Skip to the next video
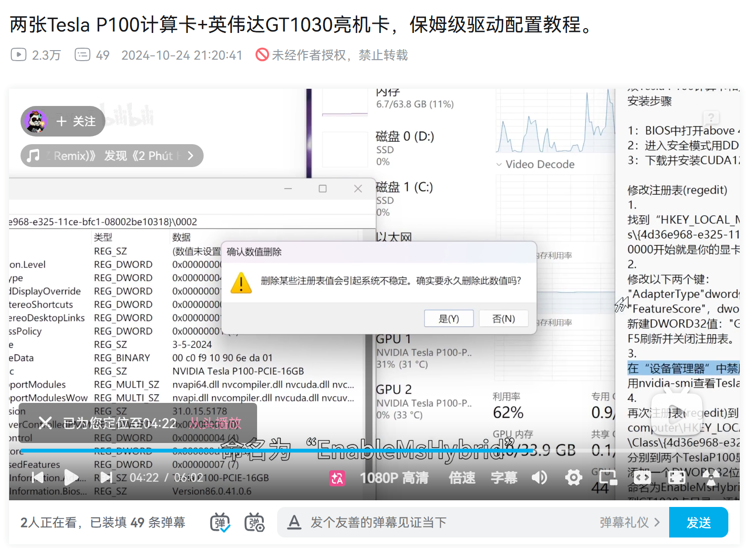 pyautogui.click(x=106, y=477)
